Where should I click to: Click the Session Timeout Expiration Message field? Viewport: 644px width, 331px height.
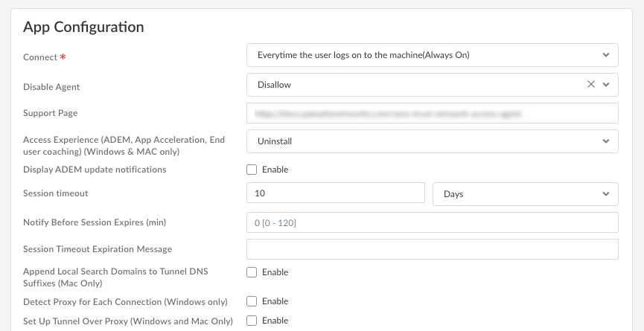click(432, 249)
